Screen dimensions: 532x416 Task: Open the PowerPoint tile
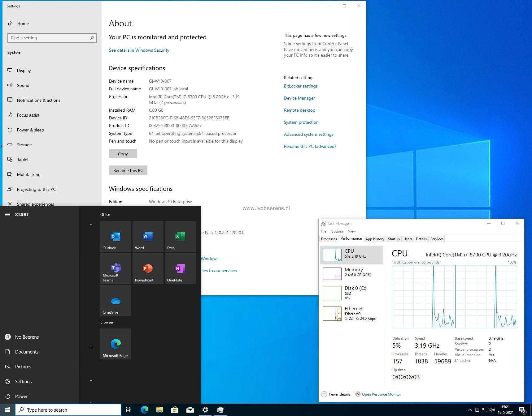(x=148, y=268)
